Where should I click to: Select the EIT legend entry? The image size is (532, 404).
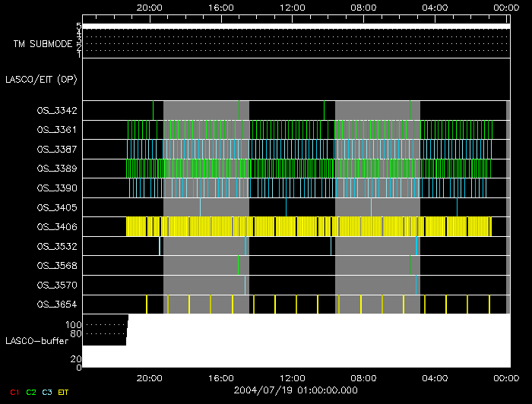pos(63,392)
